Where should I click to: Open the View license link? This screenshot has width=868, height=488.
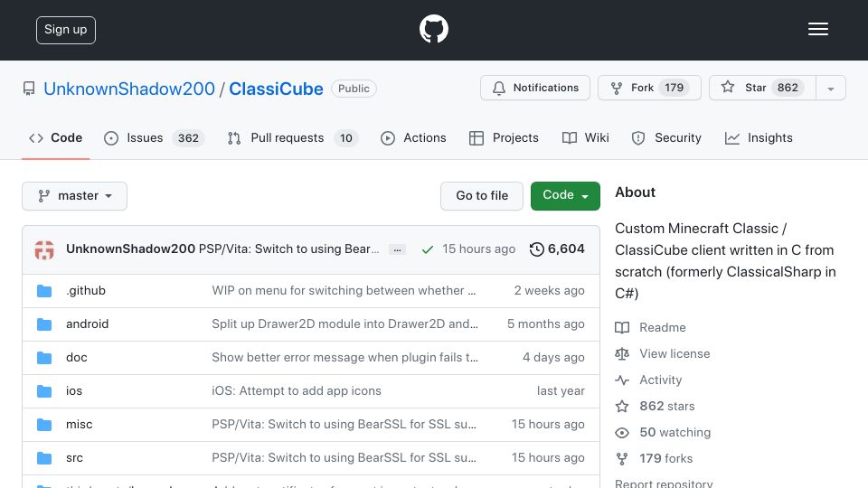pos(663,353)
